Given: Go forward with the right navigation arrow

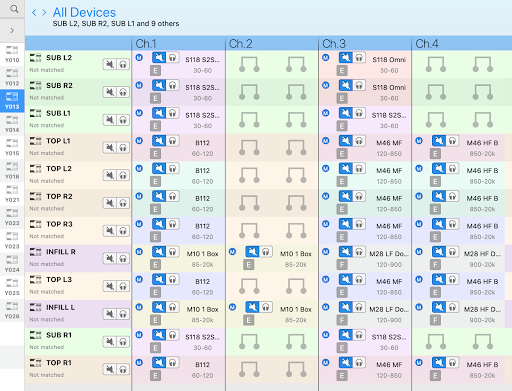Looking at the screenshot, I should [44, 13].
